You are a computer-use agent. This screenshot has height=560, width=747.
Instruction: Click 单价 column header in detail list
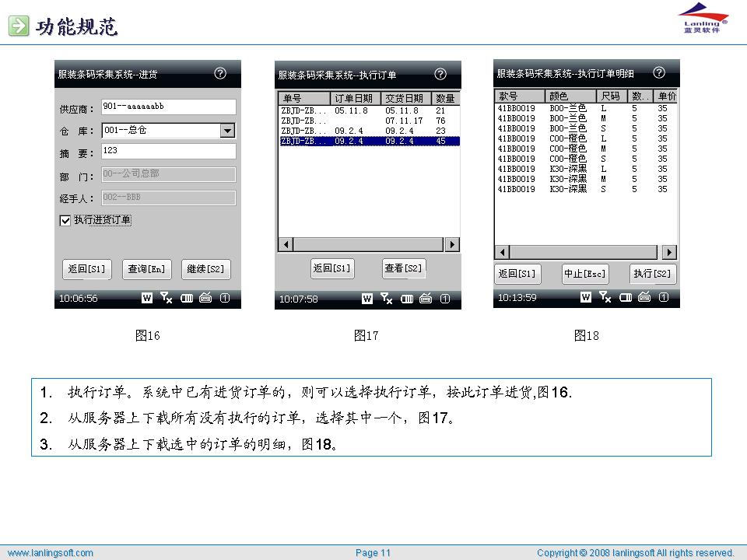click(x=667, y=96)
